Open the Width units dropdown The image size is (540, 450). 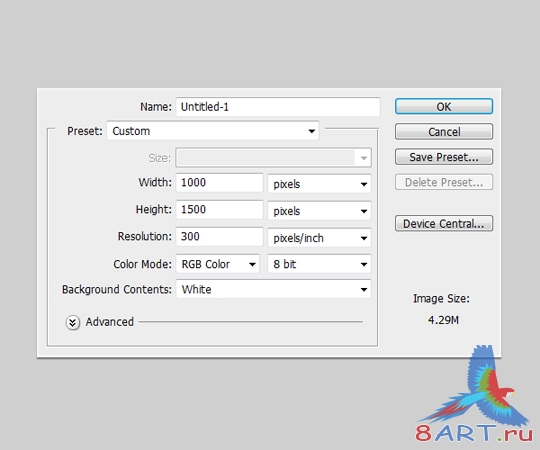(x=319, y=184)
